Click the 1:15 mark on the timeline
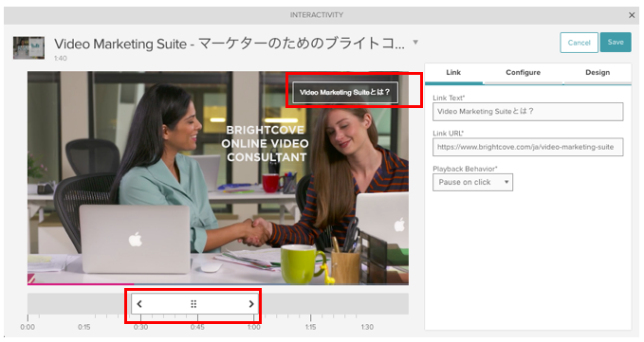 [x=310, y=327]
